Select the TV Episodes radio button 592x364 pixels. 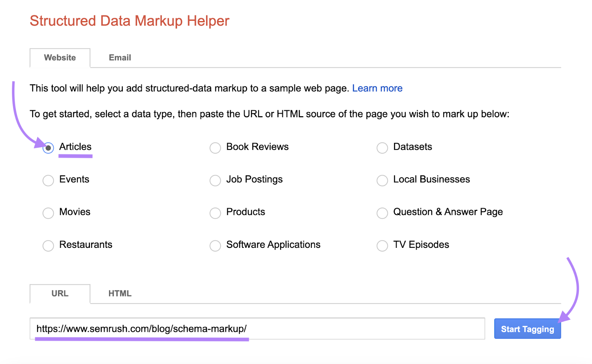[x=382, y=246]
